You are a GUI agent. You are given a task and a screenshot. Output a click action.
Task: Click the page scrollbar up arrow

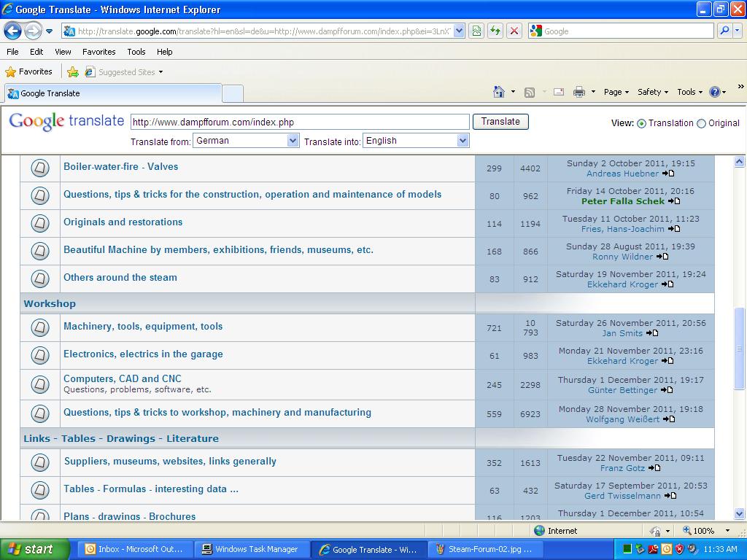click(740, 162)
